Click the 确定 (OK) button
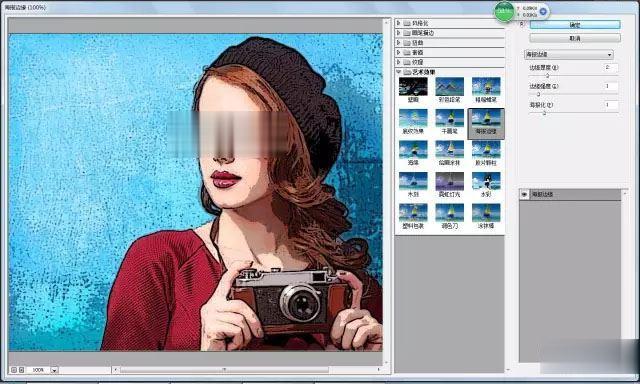This screenshot has height=384, width=640. [575, 25]
